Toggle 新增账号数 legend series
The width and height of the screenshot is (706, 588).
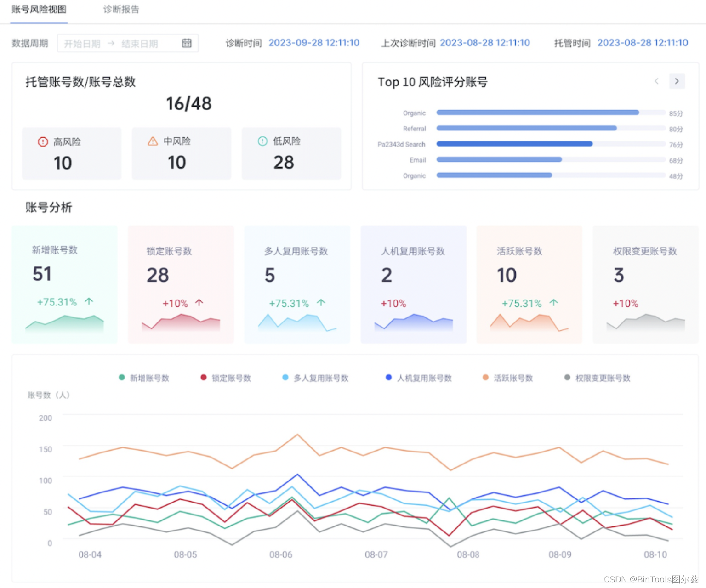(x=144, y=378)
